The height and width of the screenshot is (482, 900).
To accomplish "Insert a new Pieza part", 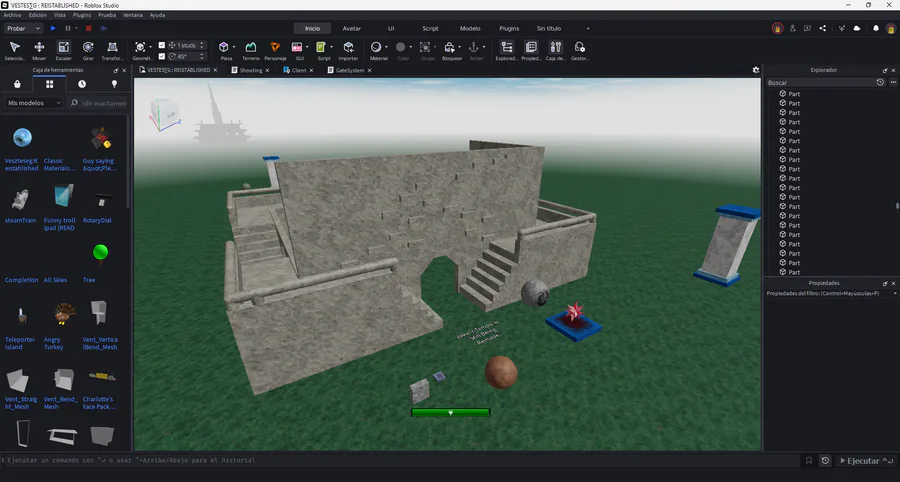I will pyautogui.click(x=224, y=47).
